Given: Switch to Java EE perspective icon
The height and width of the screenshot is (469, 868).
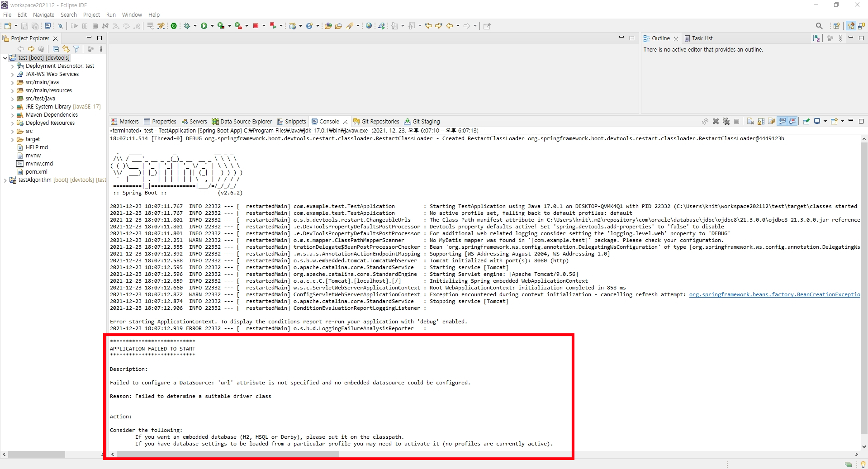Looking at the screenshot, I should point(851,26).
